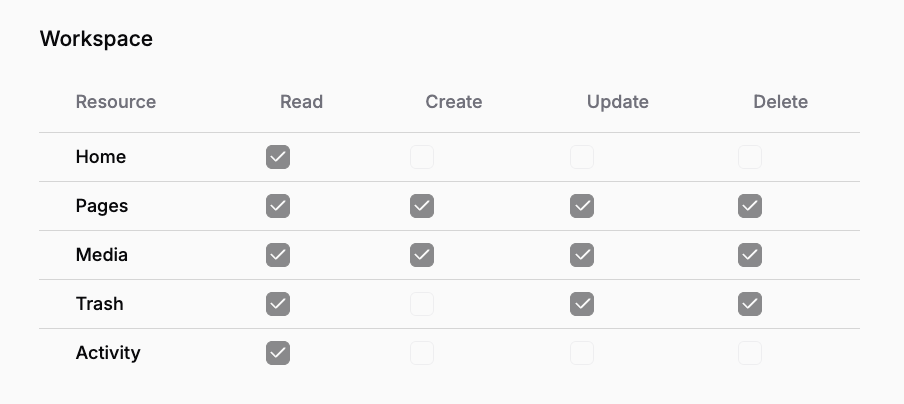Enable Update permission for Home
Viewport: 904px width, 404px height.
pos(582,157)
